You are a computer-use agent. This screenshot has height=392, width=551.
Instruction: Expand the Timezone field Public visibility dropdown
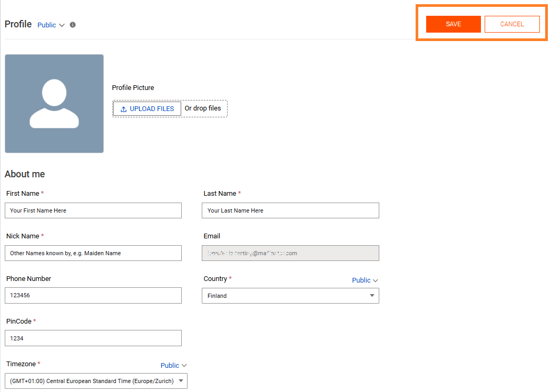[x=173, y=365]
